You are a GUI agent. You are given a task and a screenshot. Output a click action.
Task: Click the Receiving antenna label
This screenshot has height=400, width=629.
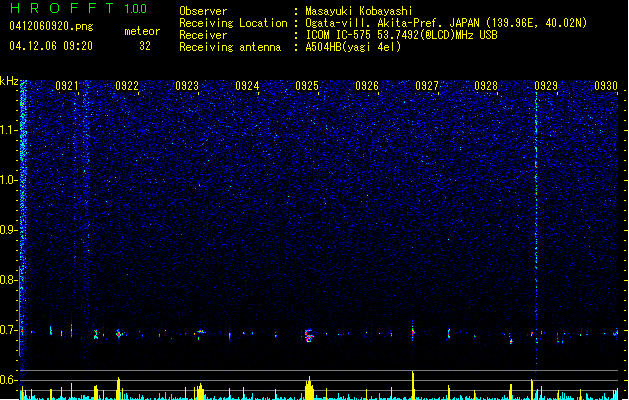[x=230, y=47]
